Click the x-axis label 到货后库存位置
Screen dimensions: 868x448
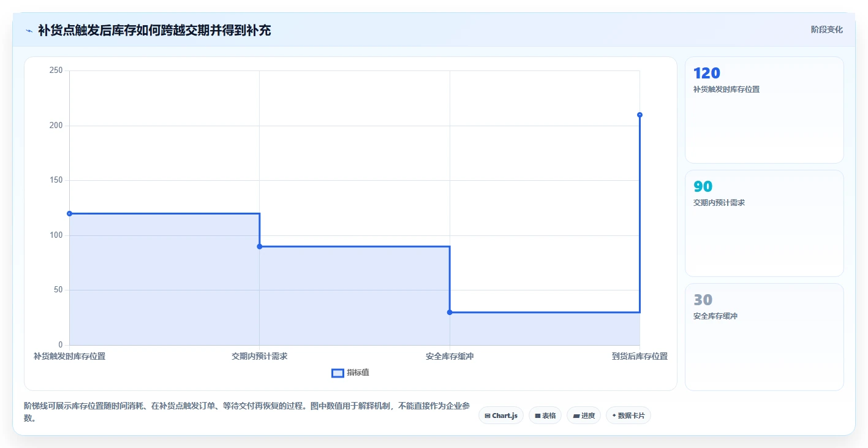(x=640, y=356)
